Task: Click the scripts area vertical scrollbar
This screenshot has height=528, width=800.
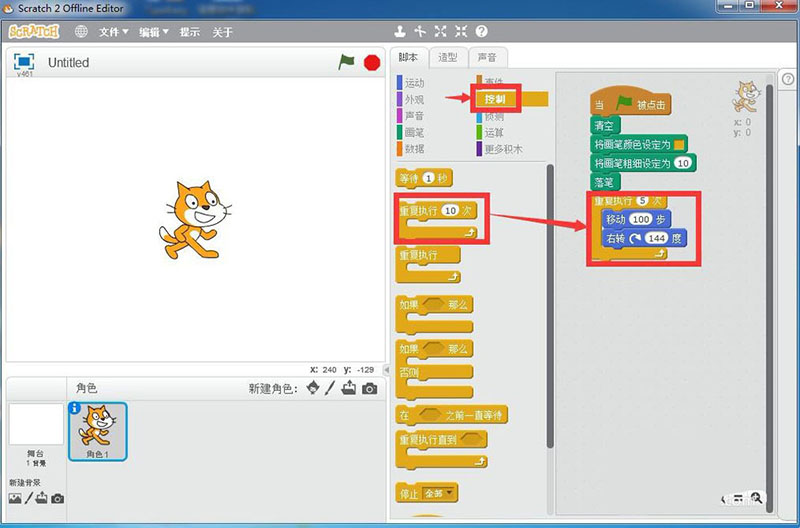Action: (769, 296)
